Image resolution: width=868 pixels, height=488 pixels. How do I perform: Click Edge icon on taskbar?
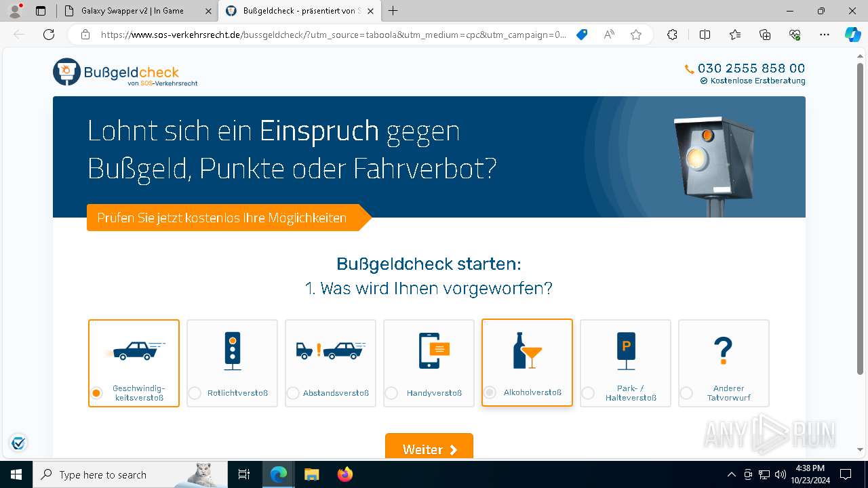pos(278,474)
